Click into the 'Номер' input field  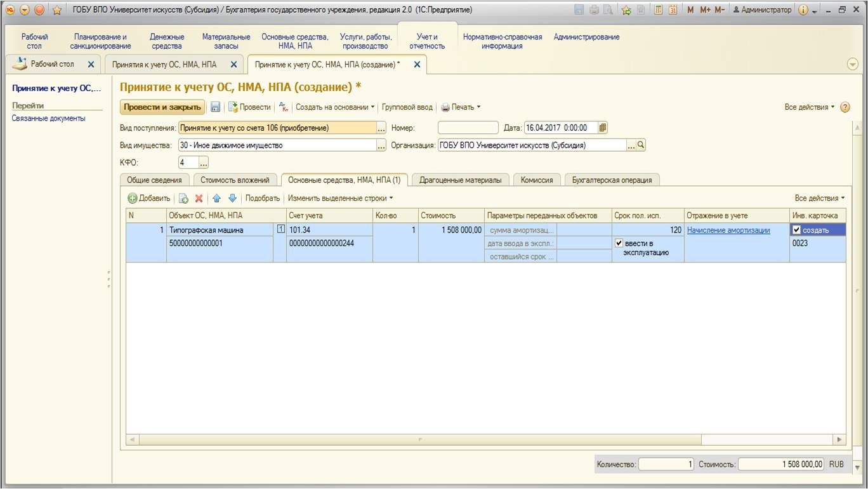click(468, 128)
